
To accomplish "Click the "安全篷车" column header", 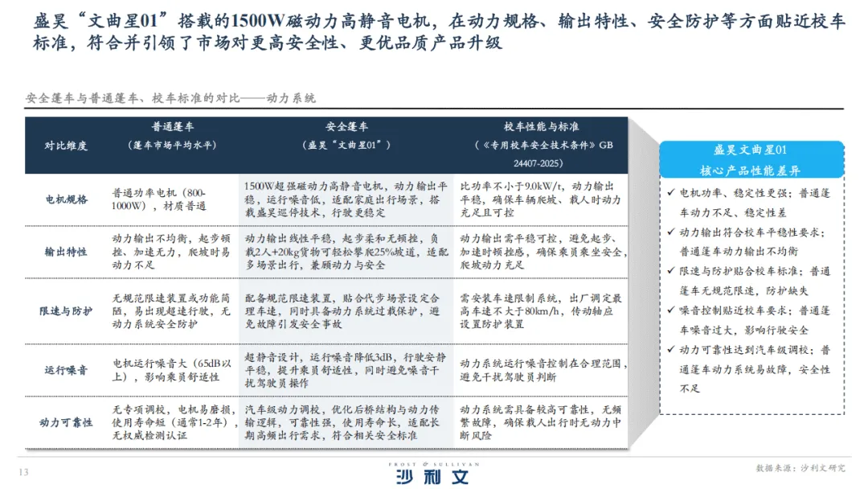I will click(x=346, y=127).
